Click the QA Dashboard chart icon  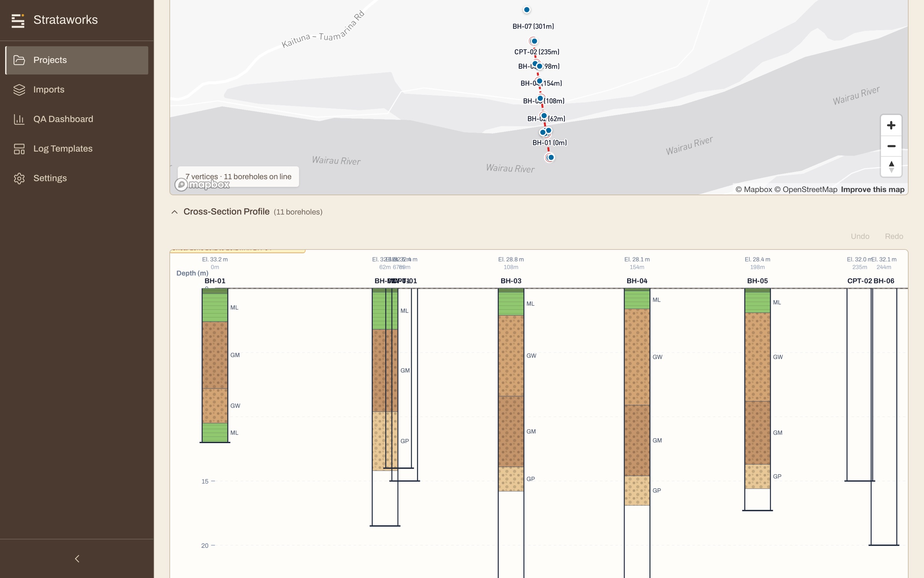[19, 119]
